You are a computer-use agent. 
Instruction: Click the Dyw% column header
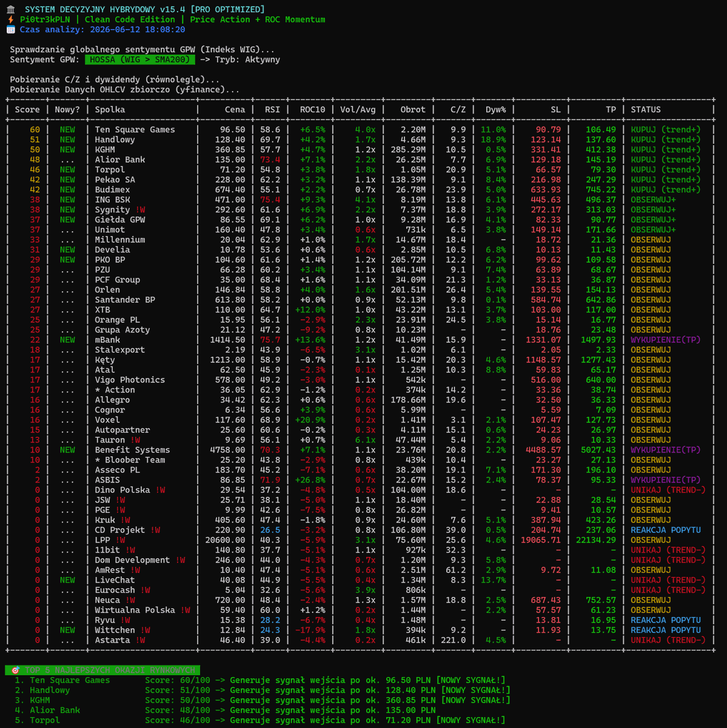click(496, 110)
